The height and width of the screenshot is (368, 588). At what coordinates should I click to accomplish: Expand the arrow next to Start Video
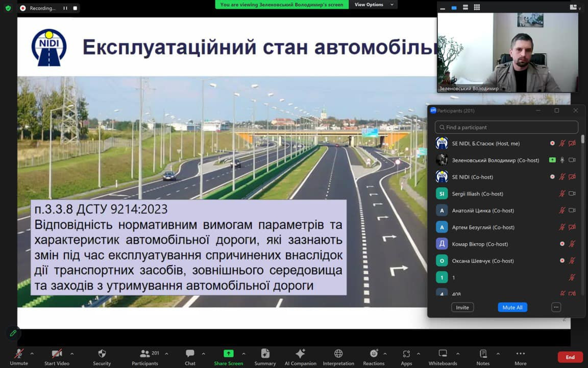(x=71, y=353)
